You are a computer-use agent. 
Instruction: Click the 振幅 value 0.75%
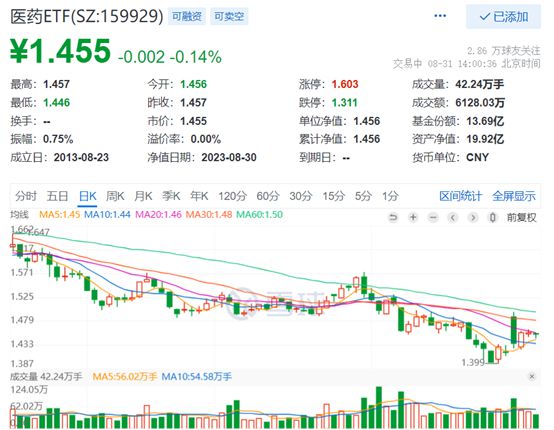point(58,139)
